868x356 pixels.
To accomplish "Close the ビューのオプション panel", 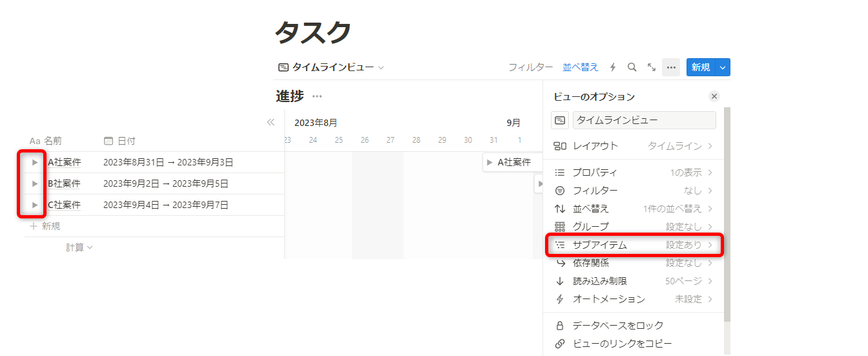I will coord(714,96).
